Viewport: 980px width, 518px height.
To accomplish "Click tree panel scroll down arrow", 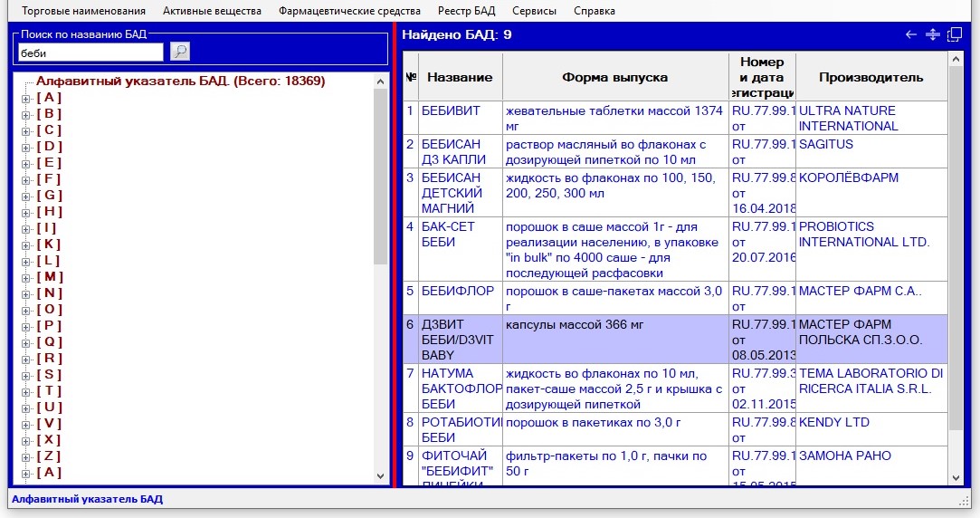I will click(x=381, y=476).
